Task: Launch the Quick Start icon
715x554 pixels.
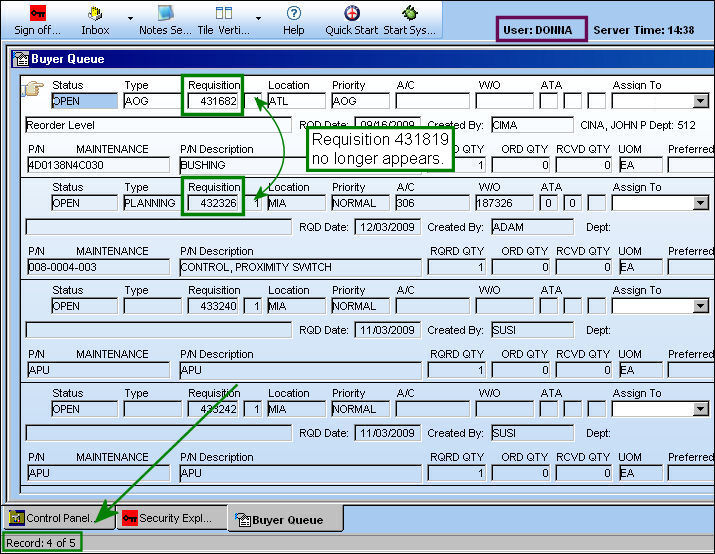Action: click(x=352, y=13)
